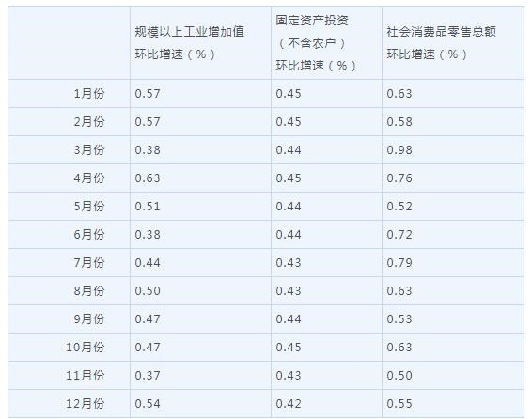Image resolution: width=532 pixels, height=419 pixels.
Task: Click the 社会消费品零售总额 column header
Action: click(x=441, y=43)
